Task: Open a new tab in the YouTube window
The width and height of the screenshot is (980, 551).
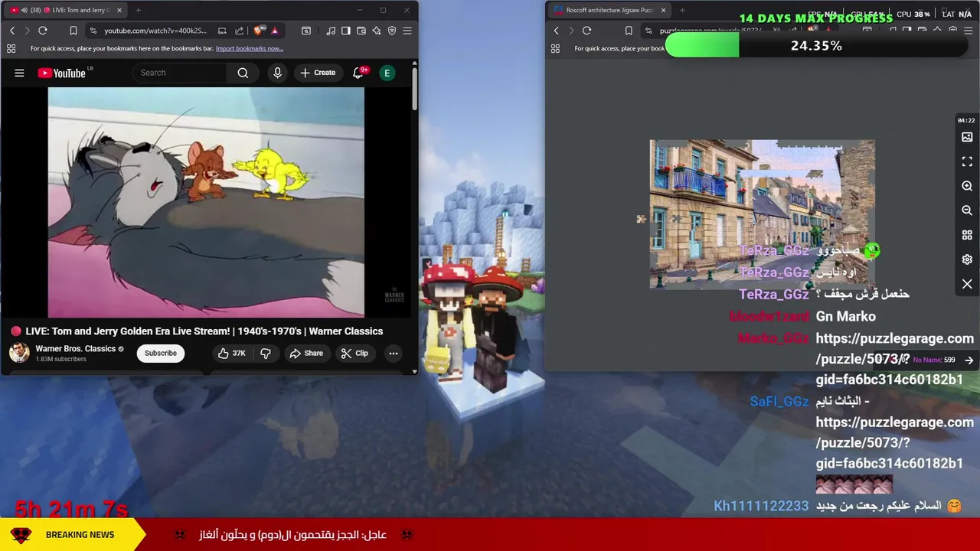Action: (138, 10)
